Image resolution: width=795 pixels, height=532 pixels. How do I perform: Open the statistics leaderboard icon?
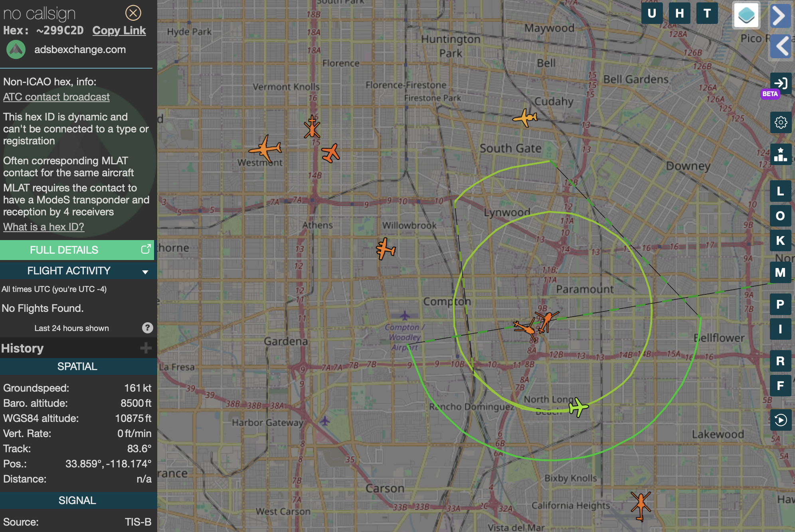click(x=780, y=154)
